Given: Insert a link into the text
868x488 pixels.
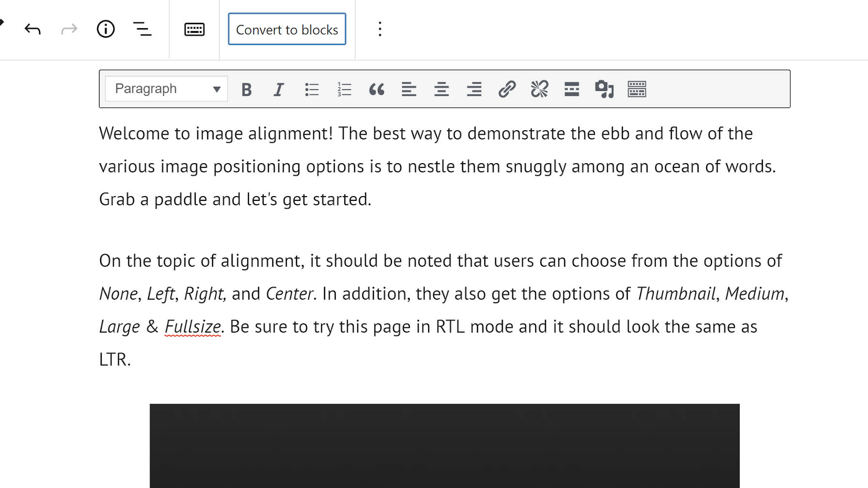Looking at the screenshot, I should pos(506,89).
